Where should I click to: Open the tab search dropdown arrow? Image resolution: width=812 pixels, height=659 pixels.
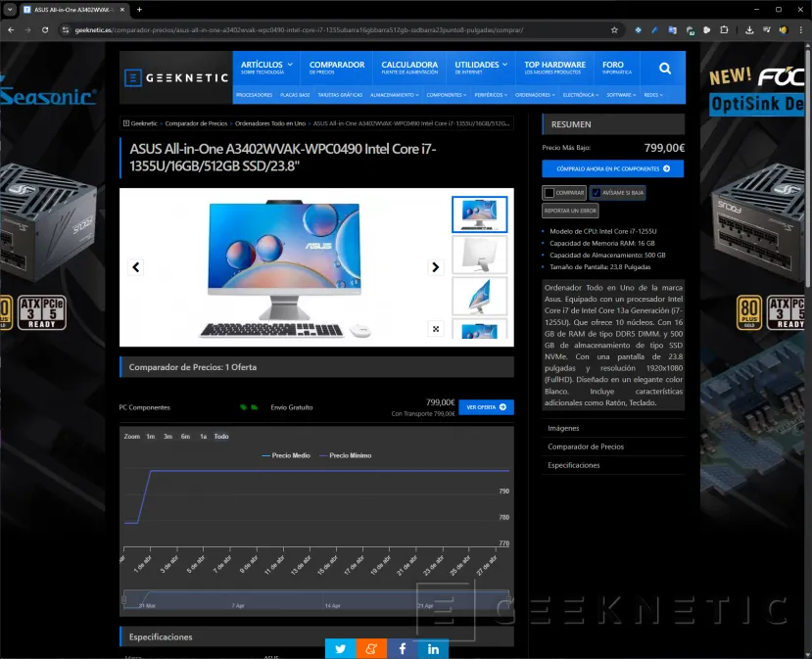pyautogui.click(x=10, y=10)
